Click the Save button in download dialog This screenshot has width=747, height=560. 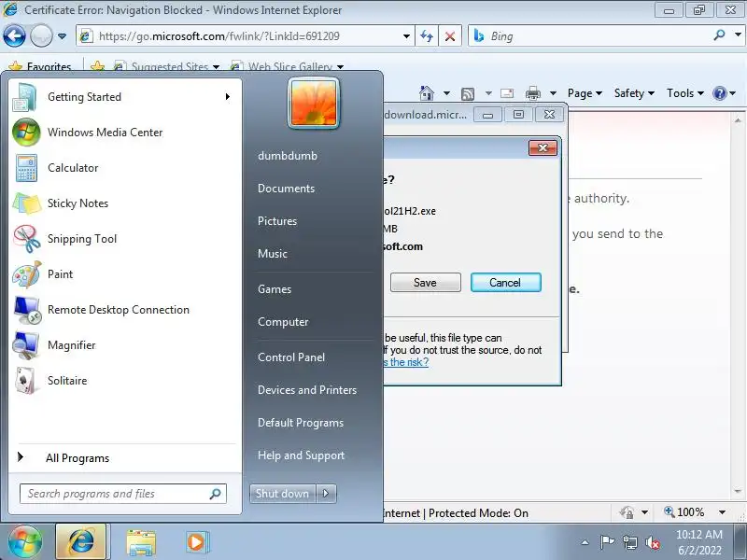click(426, 283)
